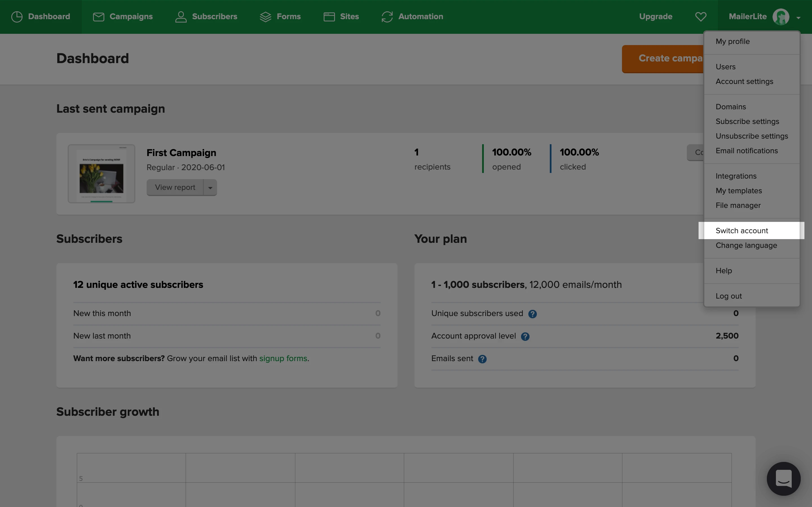
Task: Click help icon beside Account approval level
Action: point(525,336)
